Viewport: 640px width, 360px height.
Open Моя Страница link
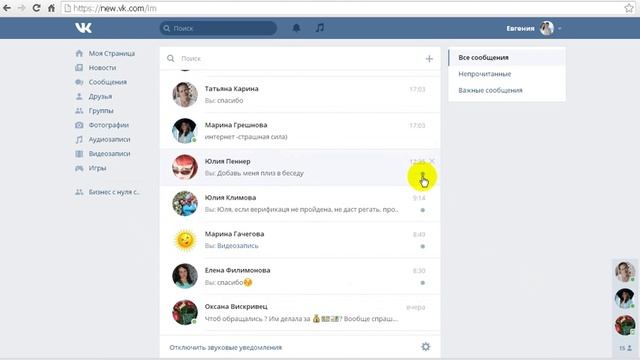pos(111,53)
